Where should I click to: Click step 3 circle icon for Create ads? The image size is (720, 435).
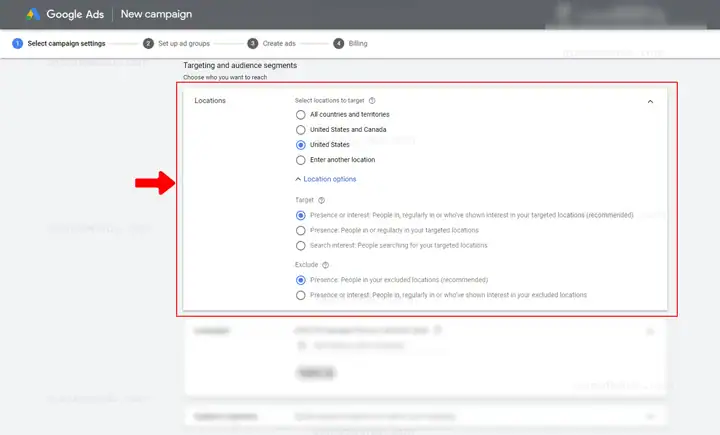[x=253, y=44]
